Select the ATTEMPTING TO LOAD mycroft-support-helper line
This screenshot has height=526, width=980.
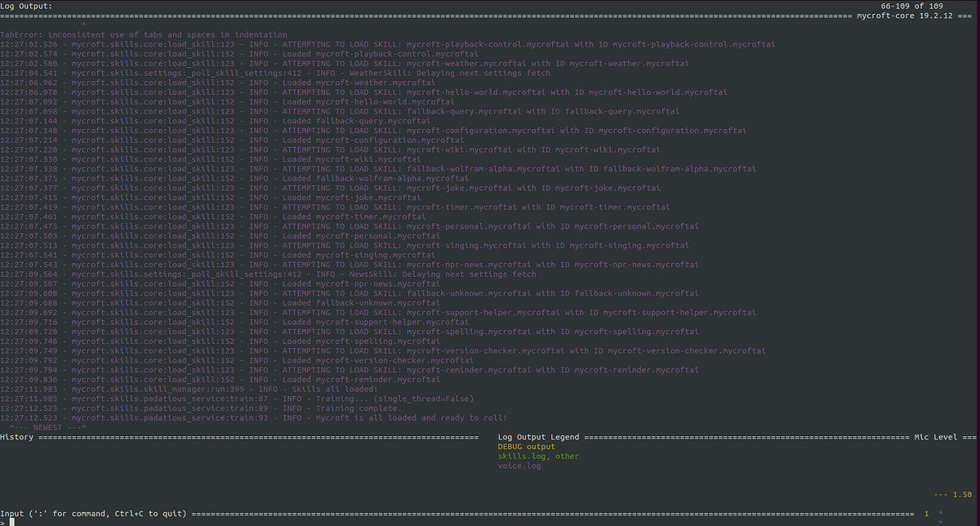pos(378,312)
